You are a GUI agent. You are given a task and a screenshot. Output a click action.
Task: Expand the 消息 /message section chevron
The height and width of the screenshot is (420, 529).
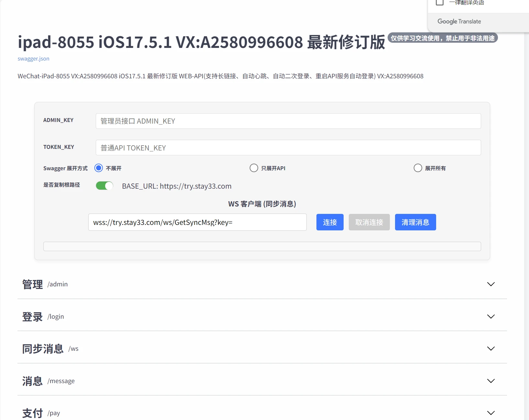click(491, 381)
